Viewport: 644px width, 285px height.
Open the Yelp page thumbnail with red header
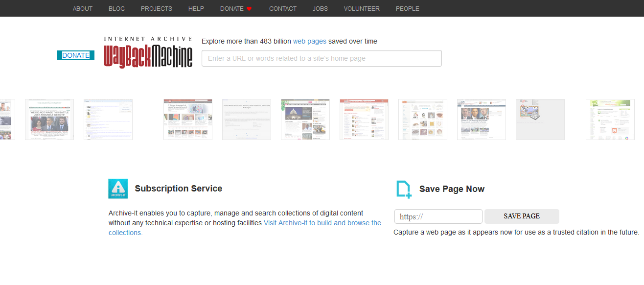click(x=364, y=119)
